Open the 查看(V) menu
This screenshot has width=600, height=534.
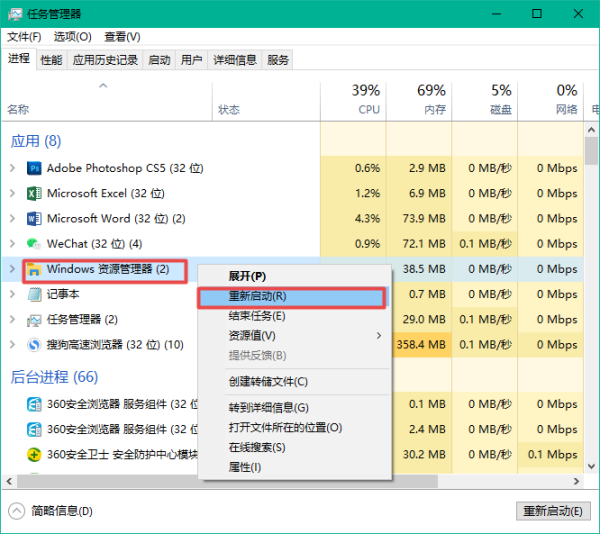click(122, 37)
